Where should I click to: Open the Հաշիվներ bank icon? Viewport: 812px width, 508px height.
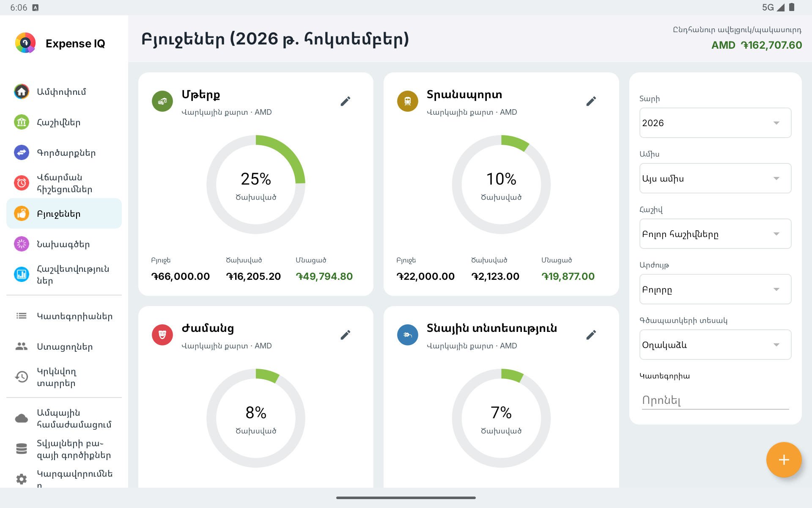tap(22, 122)
